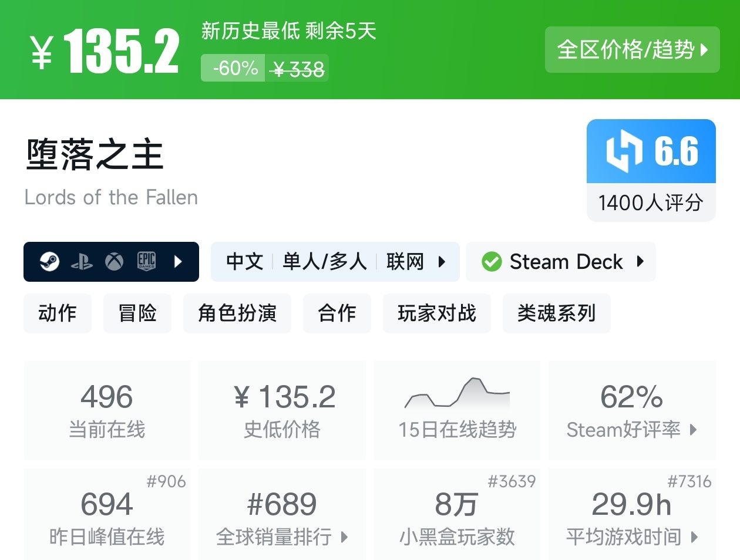Click the 29.9h playtime value
Screen dimensions: 740x560
(631, 504)
